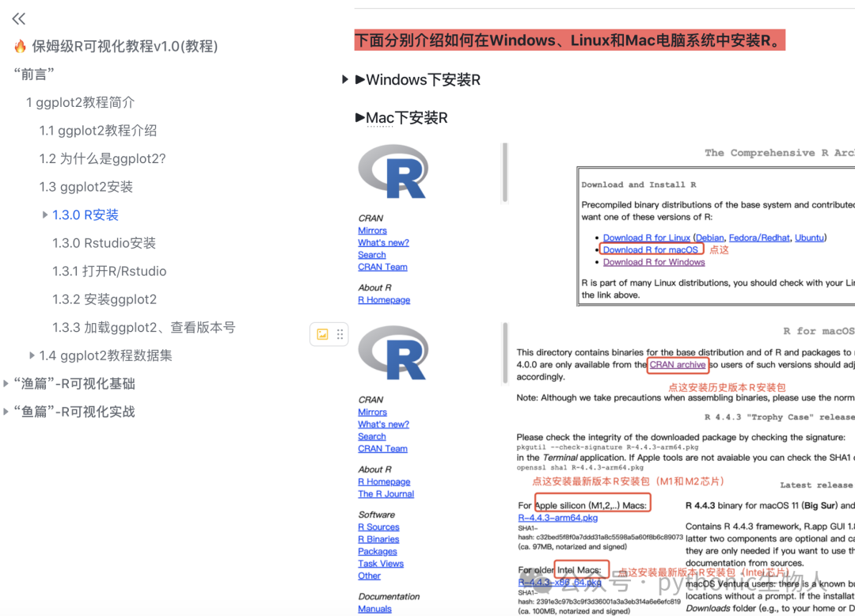The height and width of the screenshot is (616, 855).
Task: Open the Task Views link
Action: [x=381, y=564]
